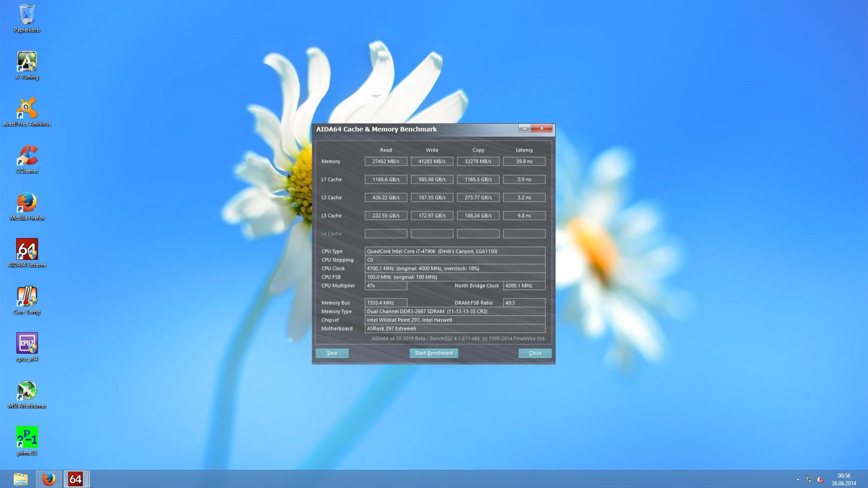Viewport: 868px width, 488px height.
Task: Open the Core Temp shortcut
Action: [x=27, y=300]
